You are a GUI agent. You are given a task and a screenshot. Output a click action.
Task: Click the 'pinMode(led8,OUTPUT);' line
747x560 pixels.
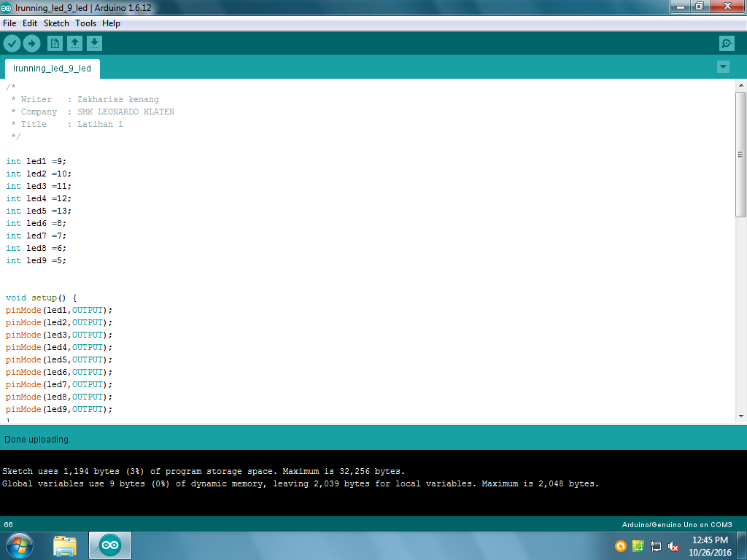tap(59, 397)
